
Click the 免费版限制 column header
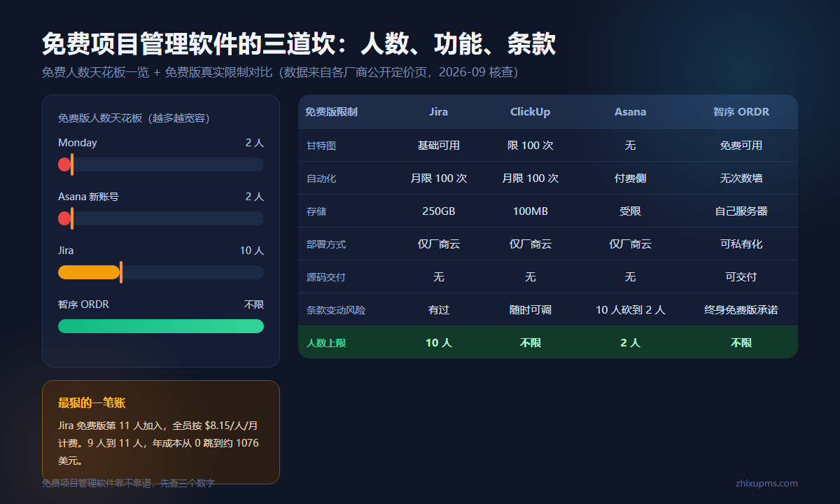tap(332, 112)
